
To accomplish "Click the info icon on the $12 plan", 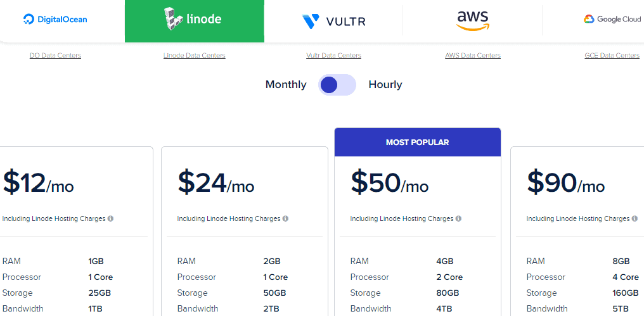I will tap(110, 218).
